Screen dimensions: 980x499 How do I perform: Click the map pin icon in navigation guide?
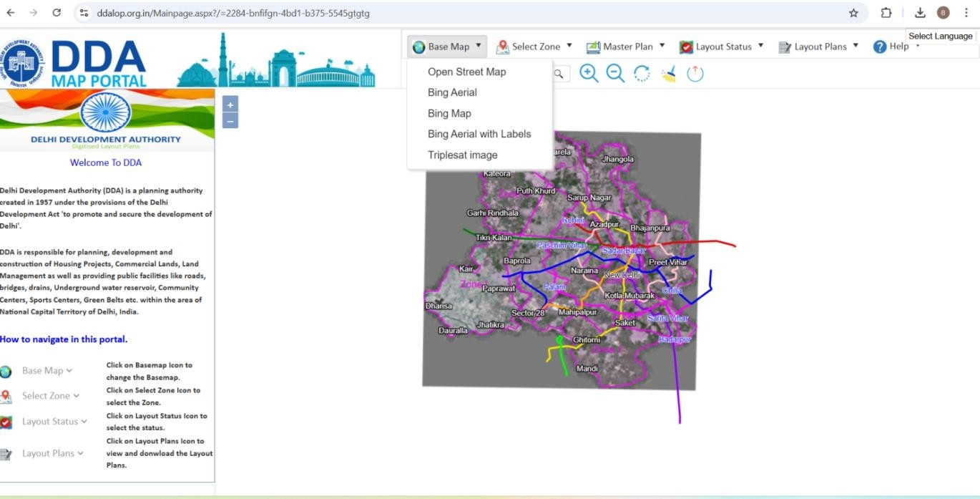coord(6,397)
